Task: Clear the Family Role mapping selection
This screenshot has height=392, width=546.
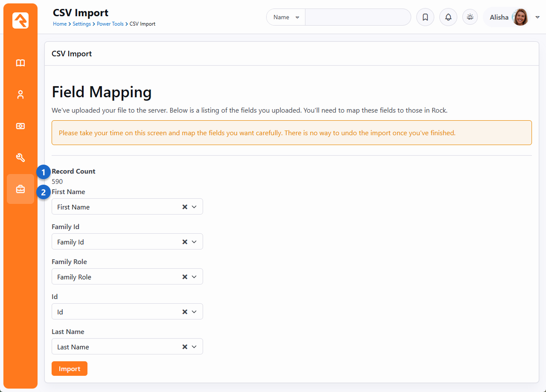Action: pyautogui.click(x=185, y=277)
